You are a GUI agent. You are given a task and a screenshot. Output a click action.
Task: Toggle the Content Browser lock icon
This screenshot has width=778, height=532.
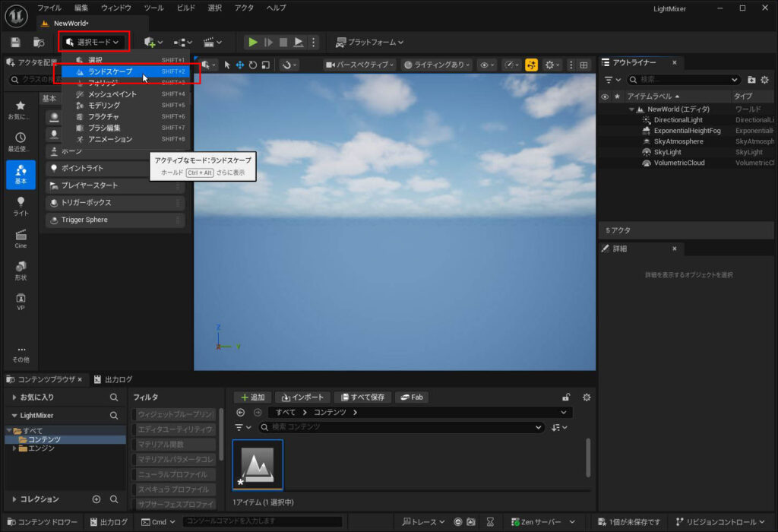pyautogui.click(x=565, y=397)
